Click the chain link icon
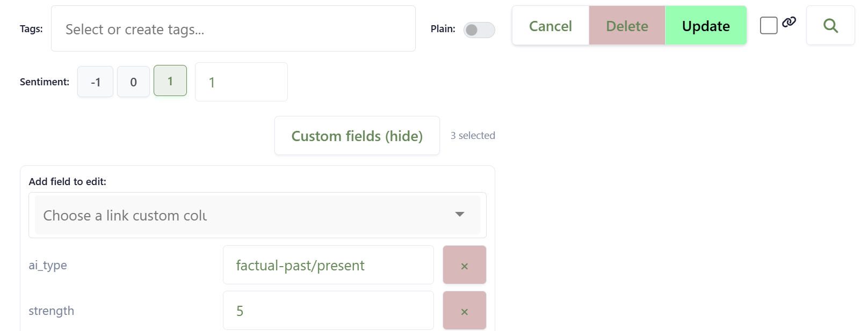The image size is (868, 331). [789, 22]
